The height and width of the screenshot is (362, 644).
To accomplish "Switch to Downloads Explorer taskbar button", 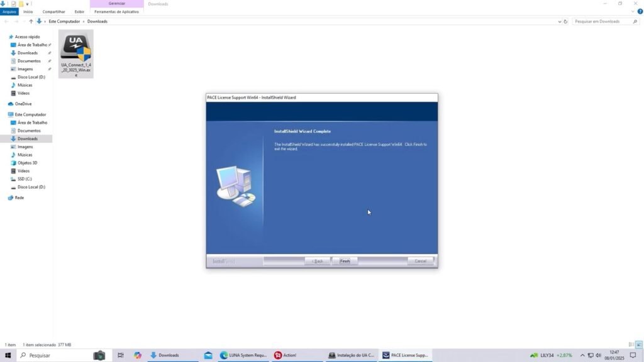I will 172,356.
